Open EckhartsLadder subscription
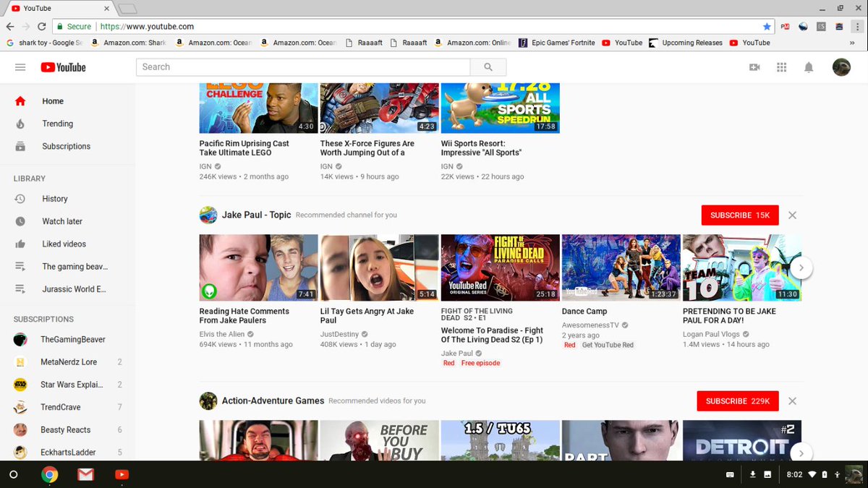The width and height of the screenshot is (868, 488). 67,452
